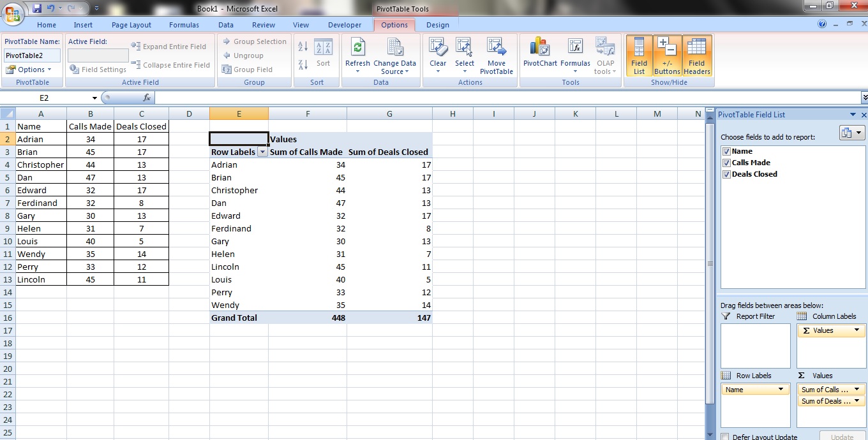
Task: Open the Name field dropdown in Row Labels area
Action: pyautogui.click(x=781, y=390)
